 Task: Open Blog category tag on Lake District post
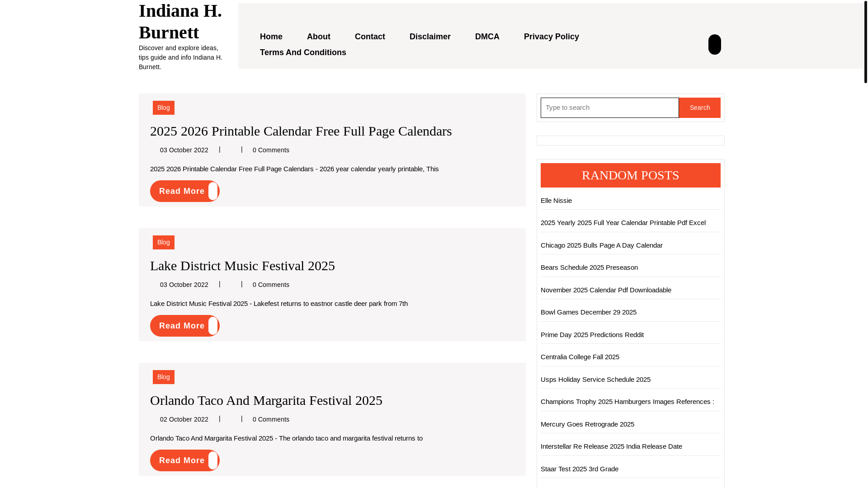point(164,242)
